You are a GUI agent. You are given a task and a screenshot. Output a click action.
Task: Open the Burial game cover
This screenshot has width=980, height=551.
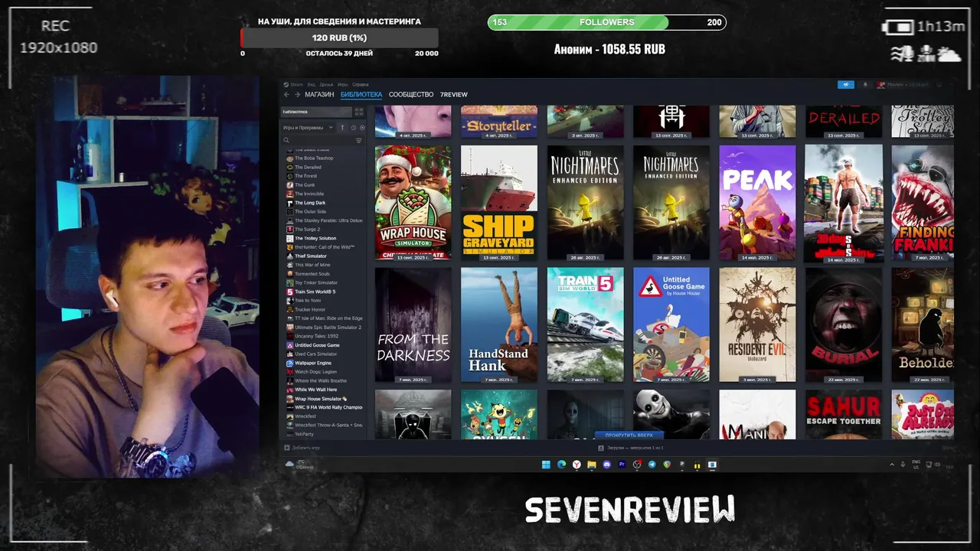844,324
